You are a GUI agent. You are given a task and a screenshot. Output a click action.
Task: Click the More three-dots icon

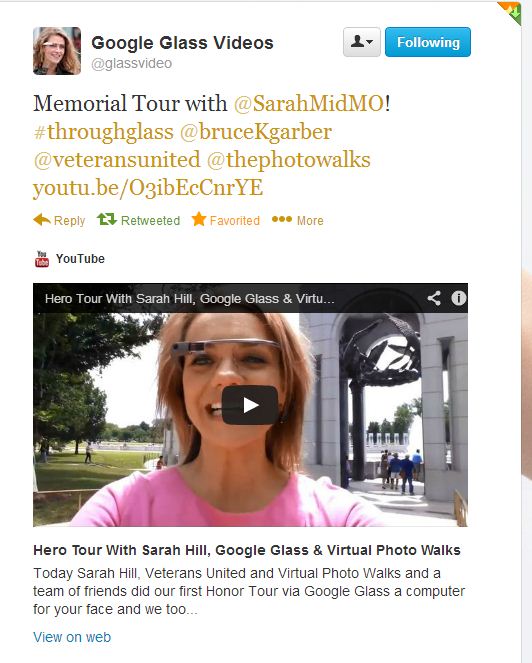click(x=282, y=219)
